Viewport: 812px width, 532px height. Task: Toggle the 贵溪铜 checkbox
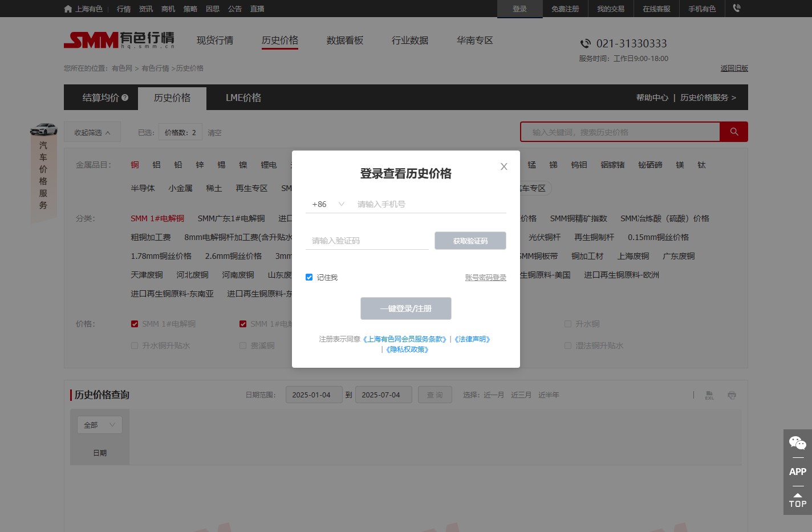coord(243,346)
